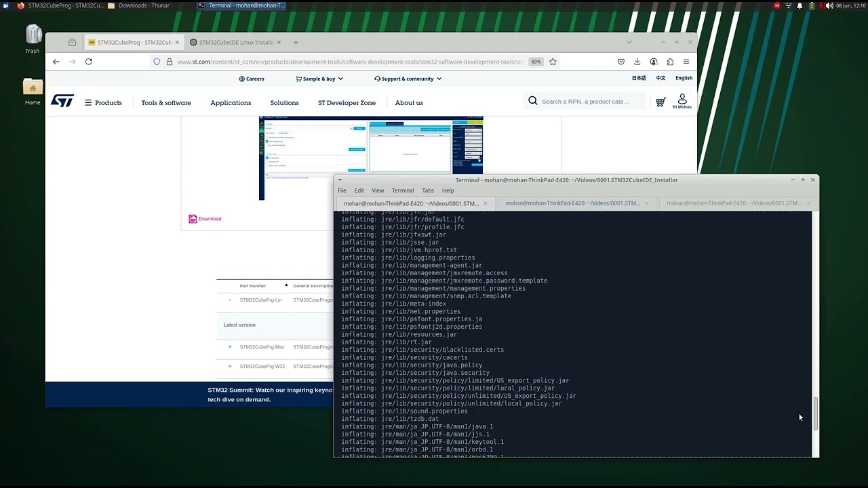Click the Firefox forward arrow
The width and height of the screenshot is (868, 488).
click(72, 62)
